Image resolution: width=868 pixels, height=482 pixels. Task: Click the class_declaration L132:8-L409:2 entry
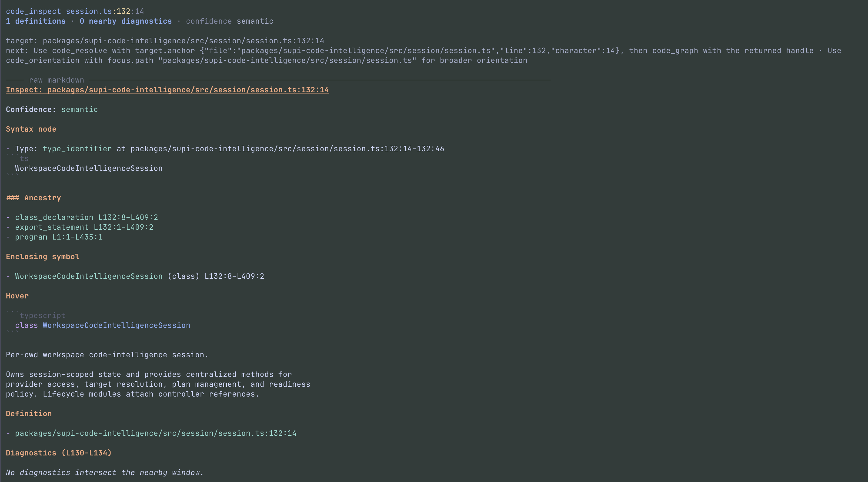(x=86, y=217)
